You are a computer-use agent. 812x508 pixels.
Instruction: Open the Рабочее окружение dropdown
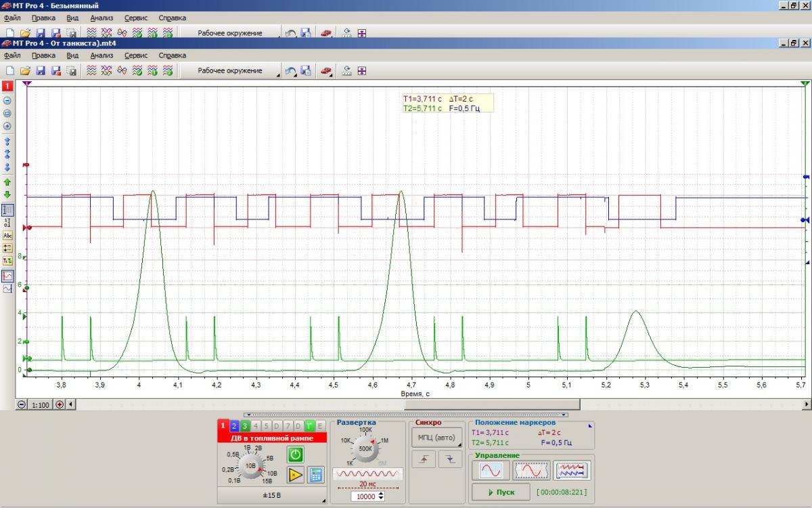pyautogui.click(x=230, y=70)
